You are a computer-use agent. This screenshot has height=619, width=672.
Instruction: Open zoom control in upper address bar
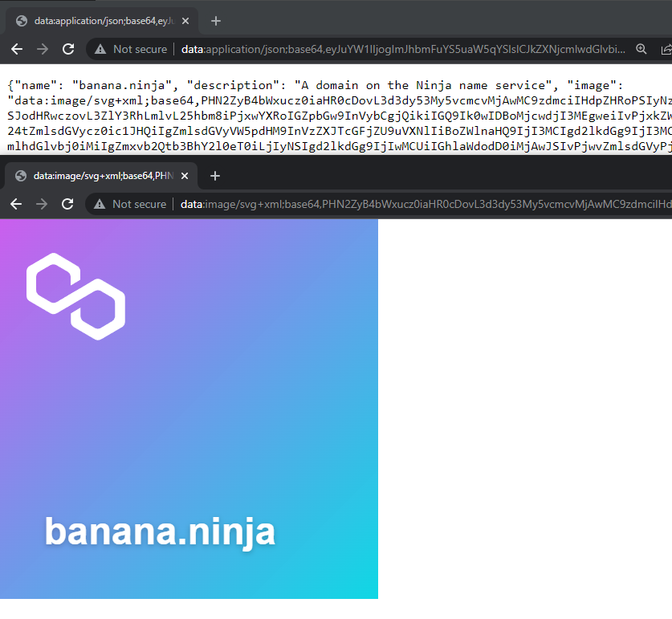641,49
